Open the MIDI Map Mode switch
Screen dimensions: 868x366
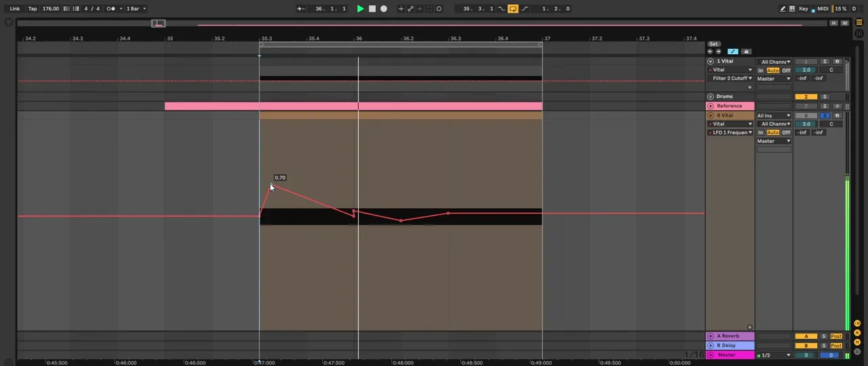(823, 9)
